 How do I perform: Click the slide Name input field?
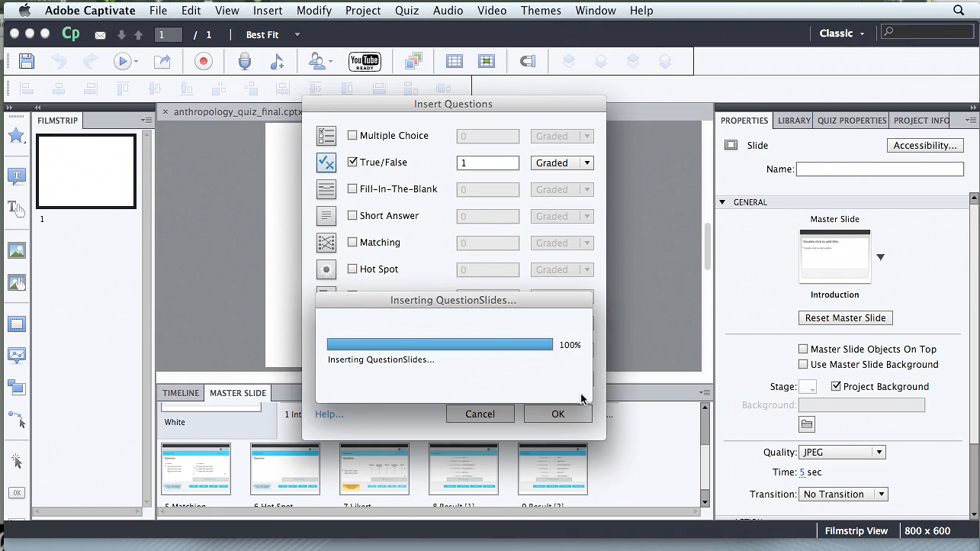coord(879,169)
